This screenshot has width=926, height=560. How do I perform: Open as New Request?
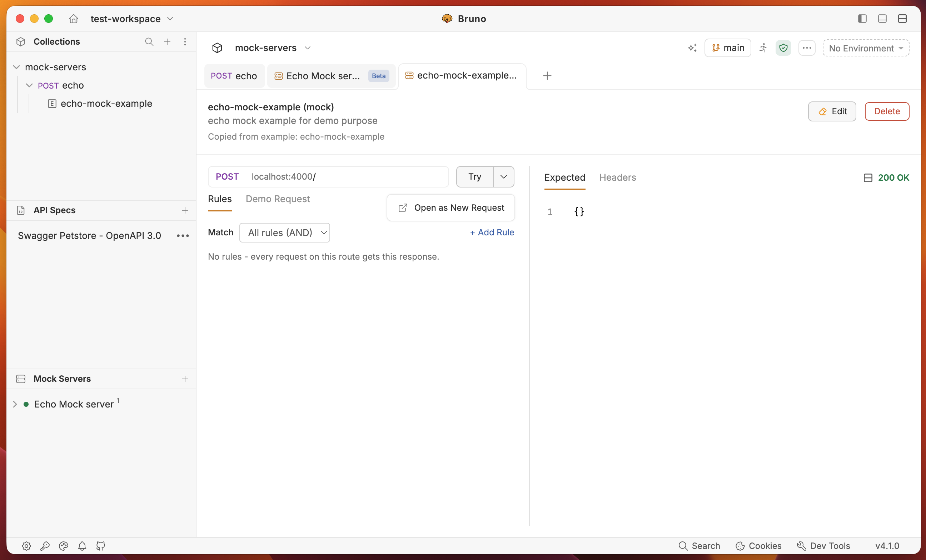tap(451, 208)
